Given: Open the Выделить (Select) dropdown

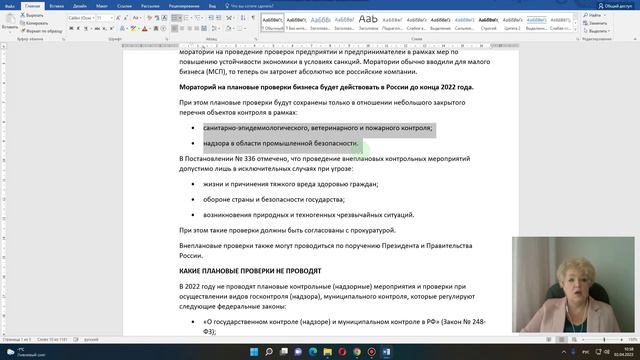Looking at the screenshot, I should tap(597, 31).
